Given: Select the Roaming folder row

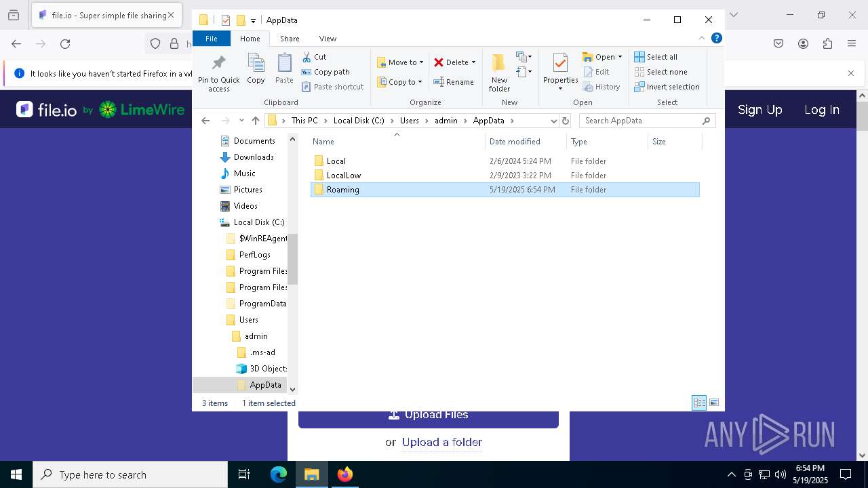Looking at the screenshot, I should coord(505,190).
